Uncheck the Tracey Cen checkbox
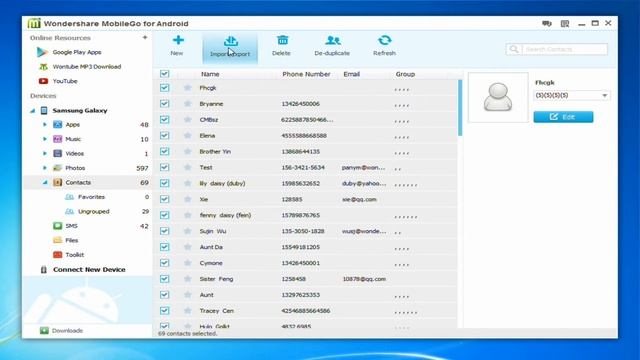Screen dimensions: 640x360 pos(164,311)
